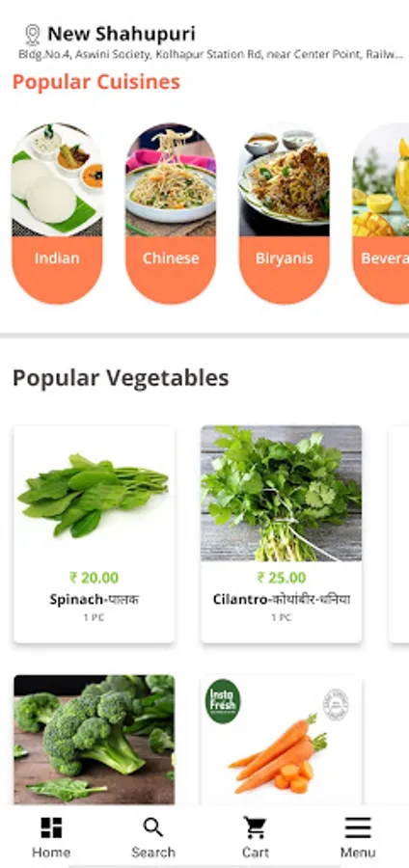The height and width of the screenshot is (868, 409).
Task: Change the New Shahupuri delivery location
Action: coord(122,35)
